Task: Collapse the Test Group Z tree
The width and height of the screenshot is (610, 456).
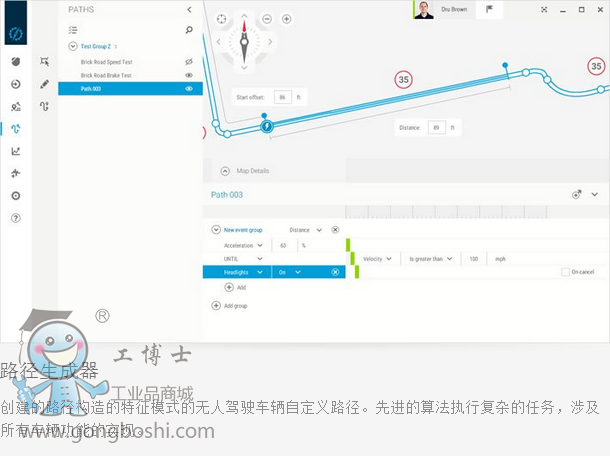Action: pyautogui.click(x=73, y=46)
